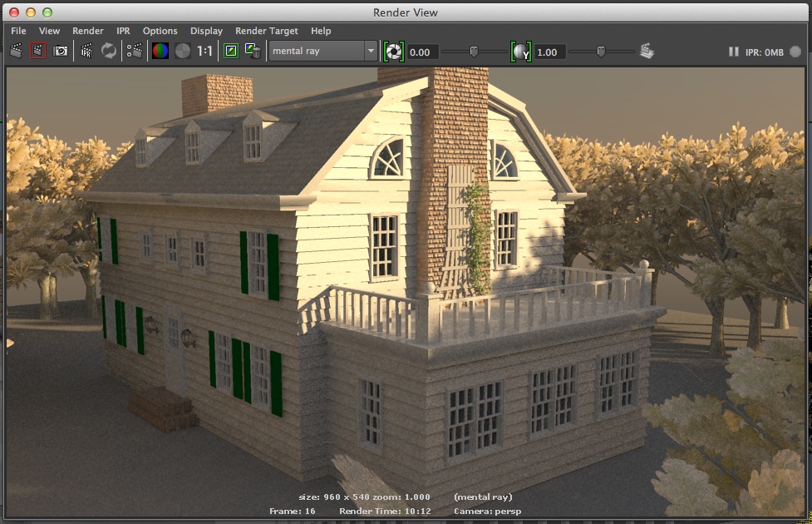Toggle the exposure aperture icon
This screenshot has width=812, height=524.
point(394,52)
